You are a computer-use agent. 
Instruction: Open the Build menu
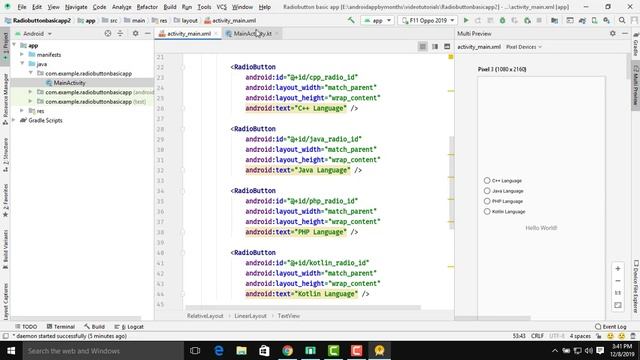click(x=170, y=7)
